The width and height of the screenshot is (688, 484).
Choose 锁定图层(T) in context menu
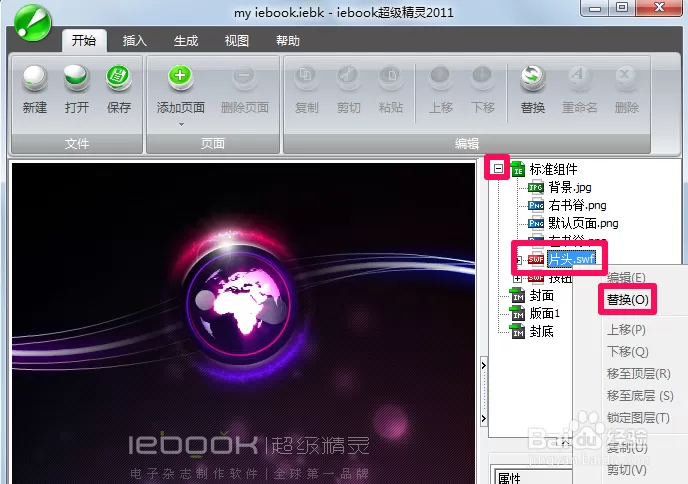tap(638, 418)
